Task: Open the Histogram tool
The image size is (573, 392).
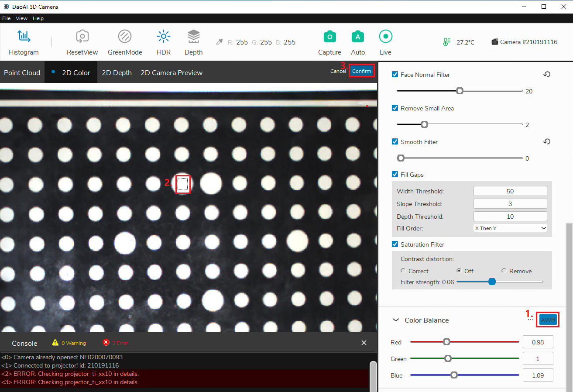Action: [24, 37]
